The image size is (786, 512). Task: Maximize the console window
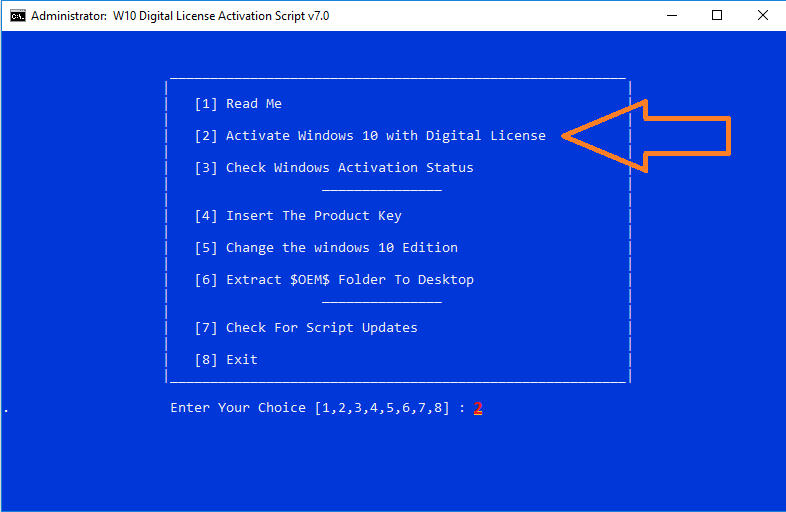(x=717, y=15)
